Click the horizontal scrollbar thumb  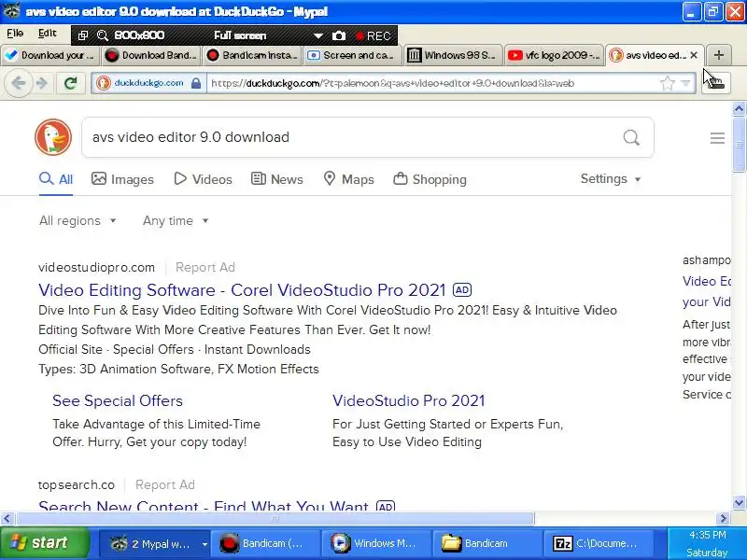point(275,518)
